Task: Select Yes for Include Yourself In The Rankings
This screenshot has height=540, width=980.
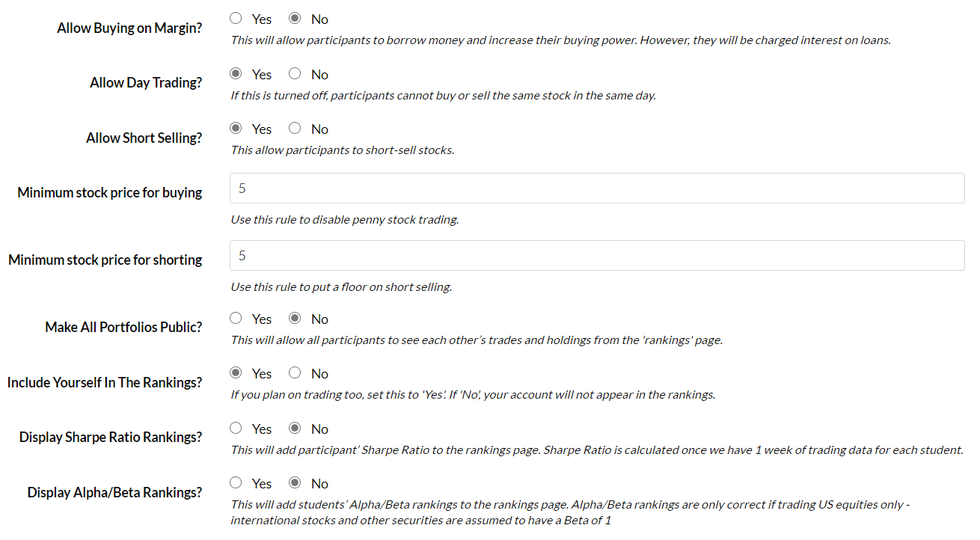Action: click(x=236, y=373)
